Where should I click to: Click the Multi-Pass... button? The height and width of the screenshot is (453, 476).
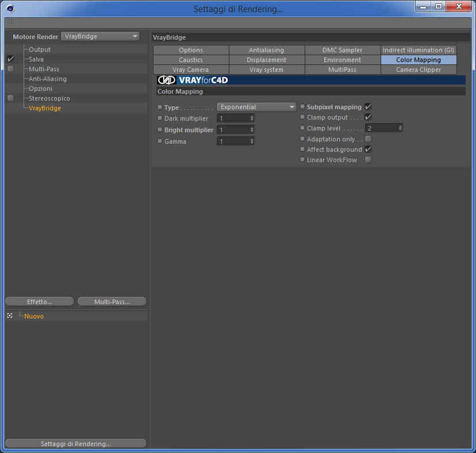[x=112, y=301]
